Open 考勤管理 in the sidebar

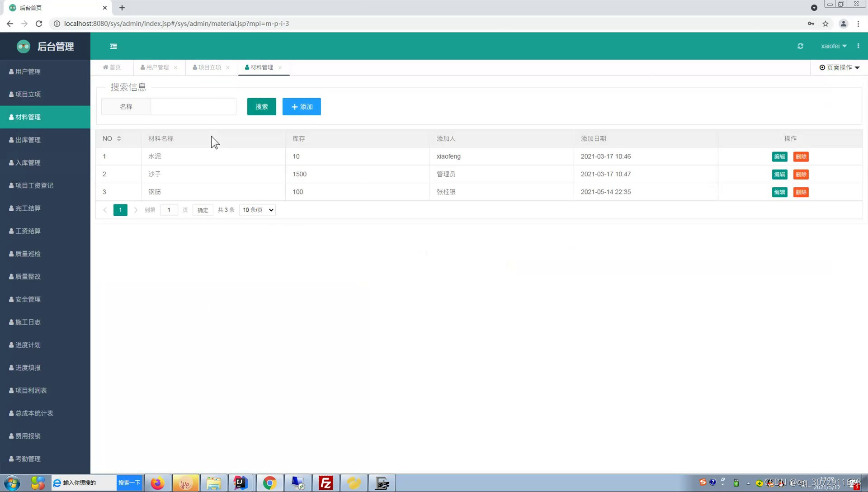pos(45,459)
